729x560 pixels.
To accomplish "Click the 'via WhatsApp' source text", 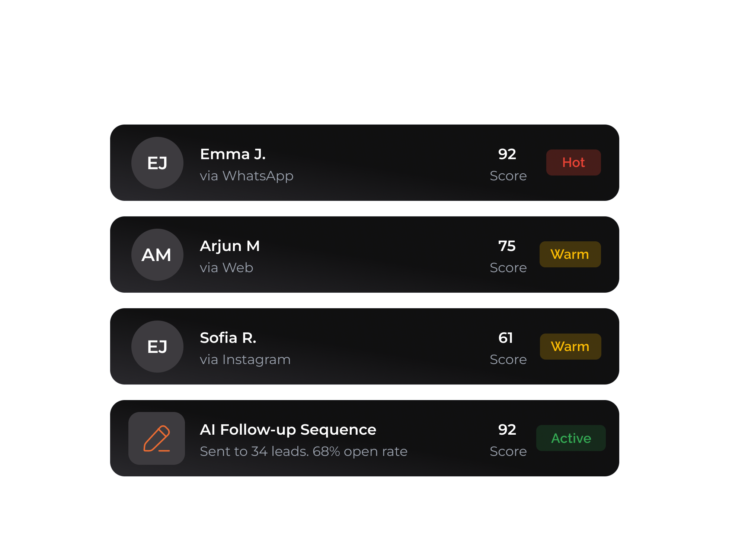I will (x=246, y=176).
